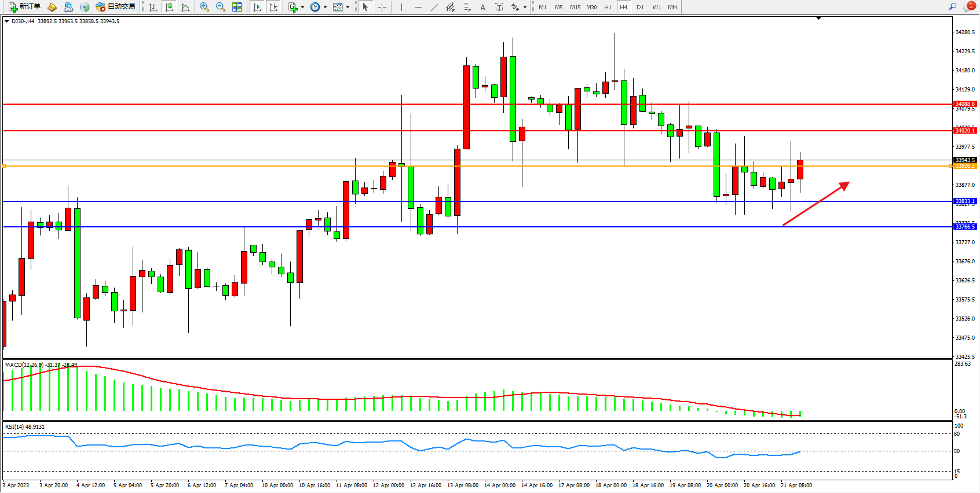Click the red 34088.8 price level label
Image resolution: width=980 pixels, height=493 pixels.
coord(965,104)
